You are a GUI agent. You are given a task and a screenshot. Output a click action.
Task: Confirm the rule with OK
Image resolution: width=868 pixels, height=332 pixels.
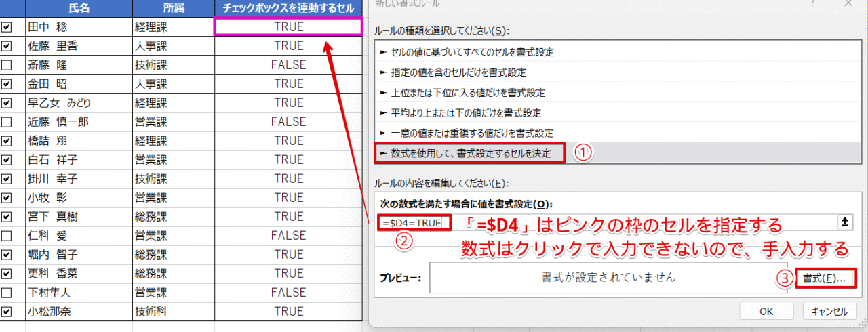click(x=766, y=312)
